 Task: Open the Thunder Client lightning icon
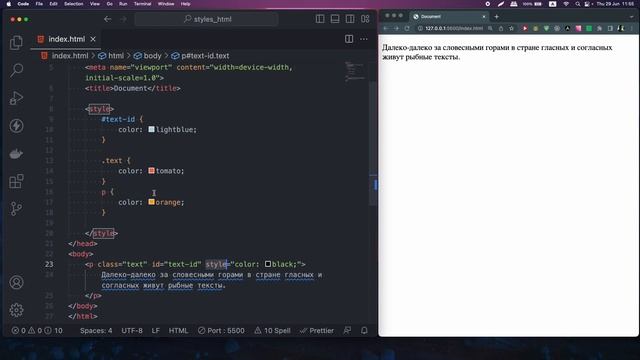tap(16, 126)
